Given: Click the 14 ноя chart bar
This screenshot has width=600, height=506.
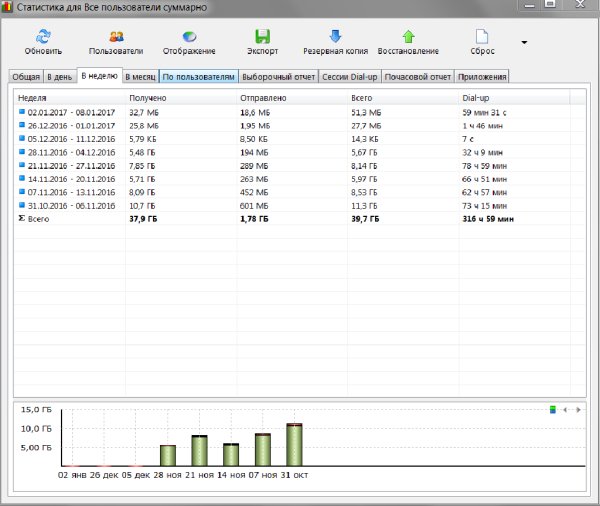Looking at the screenshot, I should click(x=231, y=455).
